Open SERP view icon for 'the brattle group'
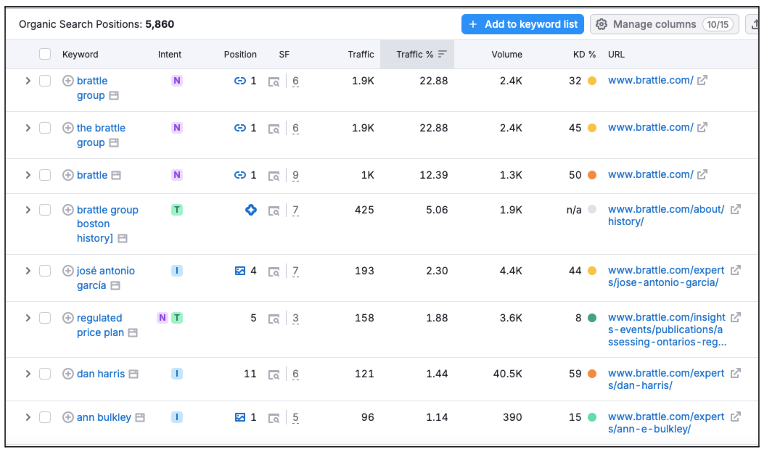The width and height of the screenshot is (763, 450). coord(115,143)
